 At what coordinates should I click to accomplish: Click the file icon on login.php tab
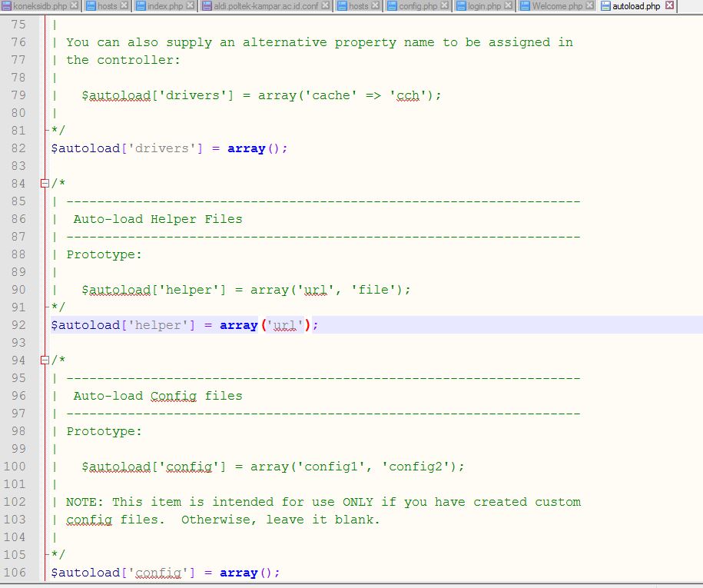pyautogui.click(x=459, y=6)
